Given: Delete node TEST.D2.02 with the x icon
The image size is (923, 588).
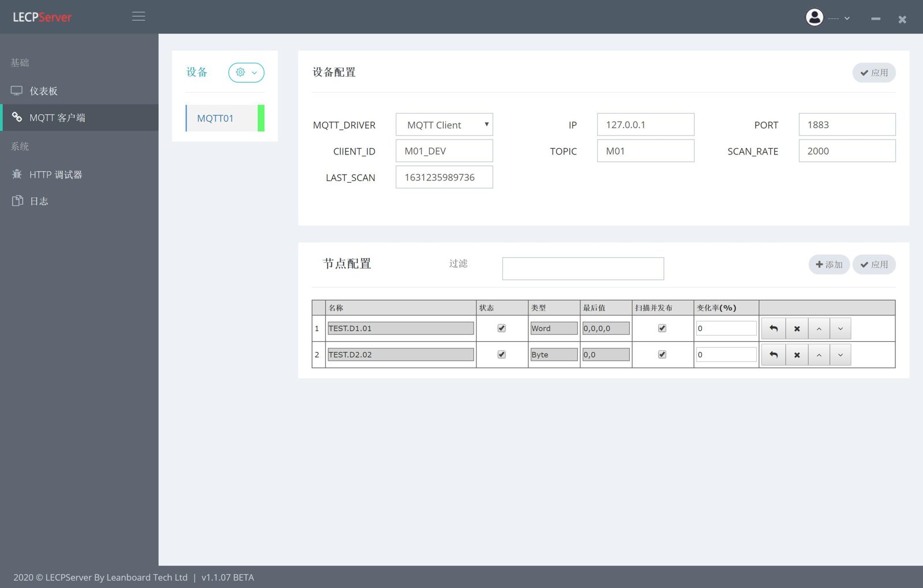Looking at the screenshot, I should point(797,355).
